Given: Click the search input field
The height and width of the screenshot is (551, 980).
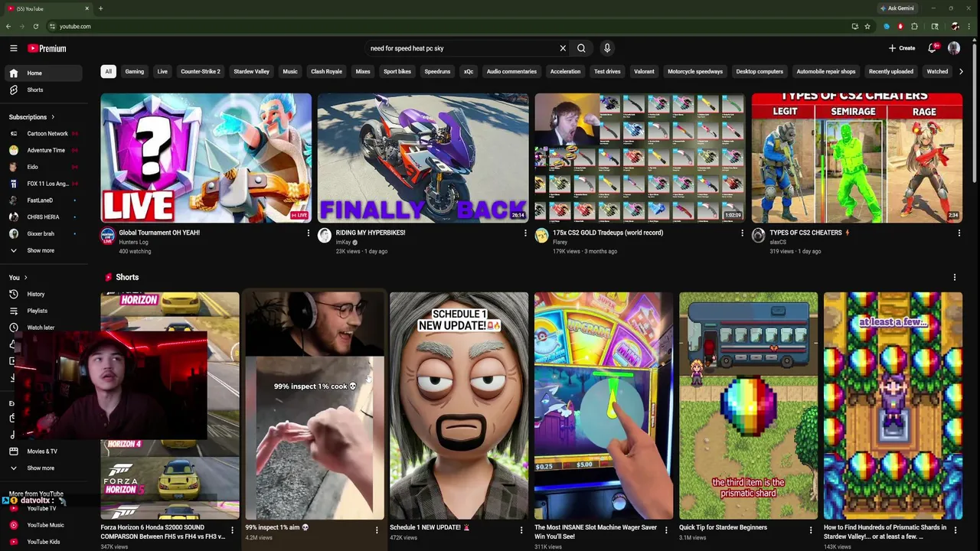Looking at the screenshot, I should 461,48.
